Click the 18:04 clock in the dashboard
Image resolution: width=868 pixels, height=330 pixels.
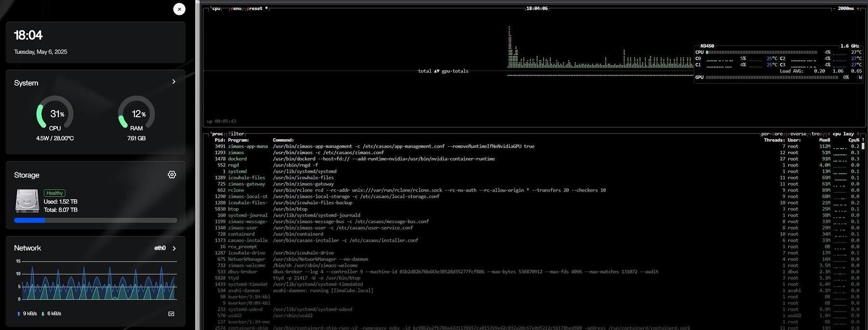click(x=28, y=35)
